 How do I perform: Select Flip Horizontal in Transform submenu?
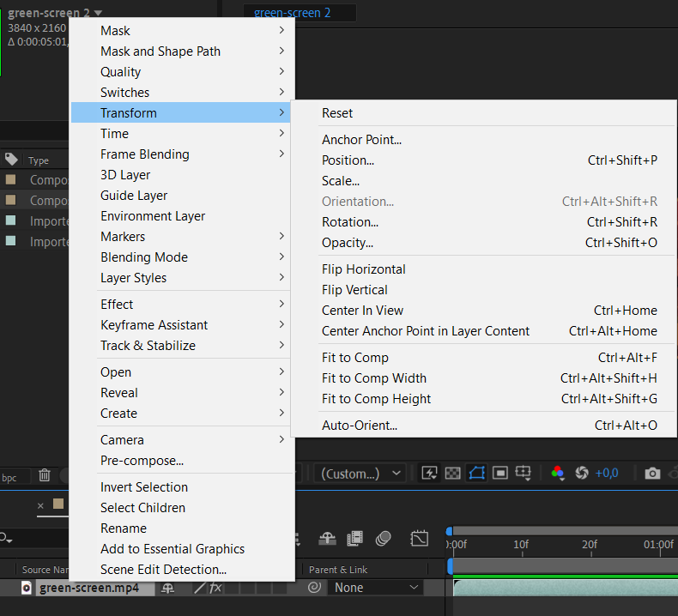(364, 269)
